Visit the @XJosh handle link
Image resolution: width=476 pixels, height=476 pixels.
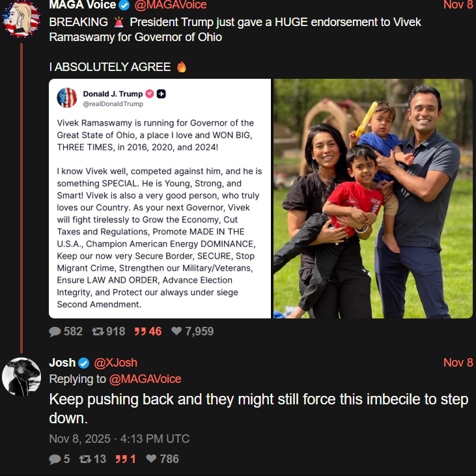coord(116,363)
